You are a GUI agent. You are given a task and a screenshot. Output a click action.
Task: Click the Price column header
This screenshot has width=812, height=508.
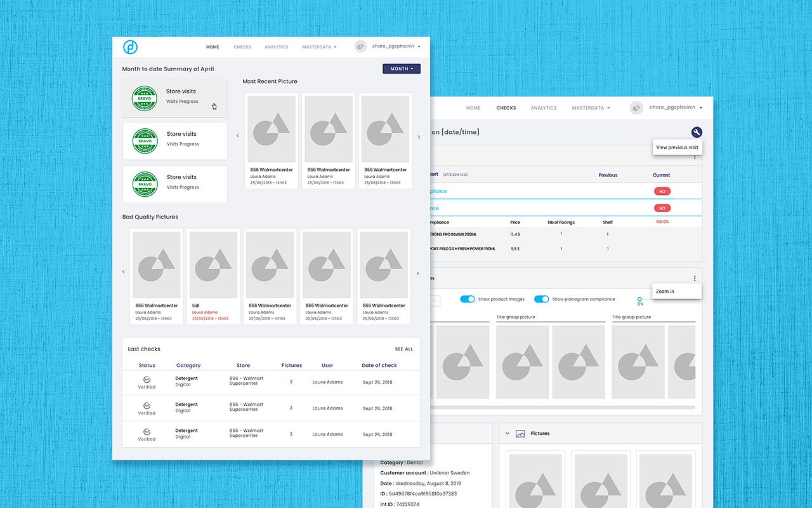pos(515,222)
